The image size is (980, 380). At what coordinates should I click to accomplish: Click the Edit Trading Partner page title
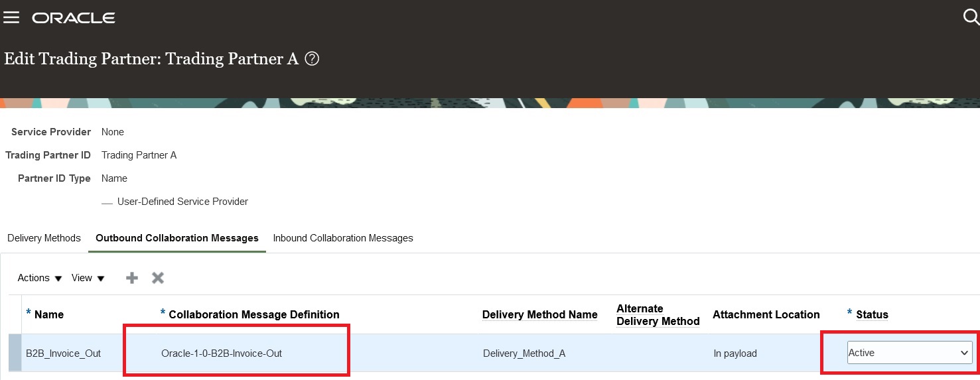[152, 58]
